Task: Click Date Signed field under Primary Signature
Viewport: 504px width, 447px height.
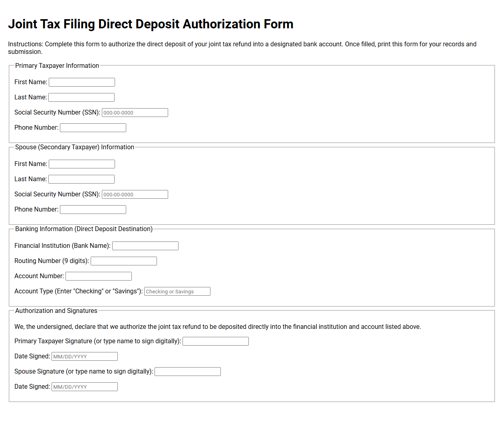Action: (85, 356)
